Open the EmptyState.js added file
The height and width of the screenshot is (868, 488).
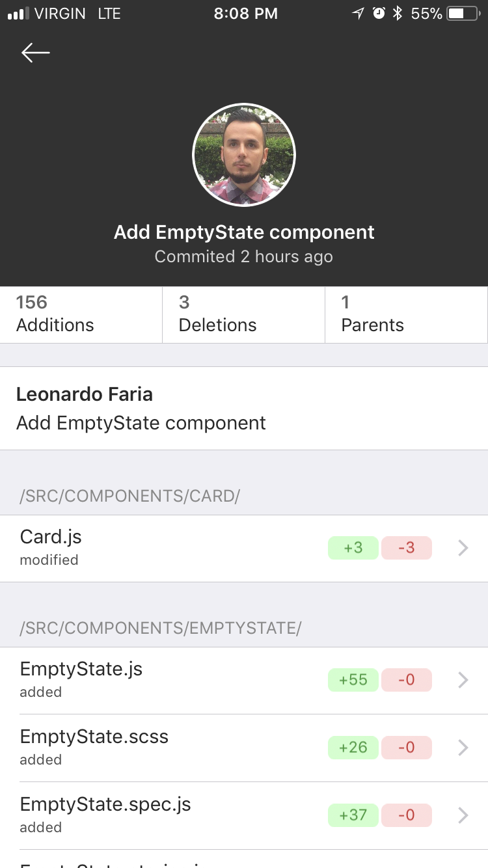tap(130, 680)
